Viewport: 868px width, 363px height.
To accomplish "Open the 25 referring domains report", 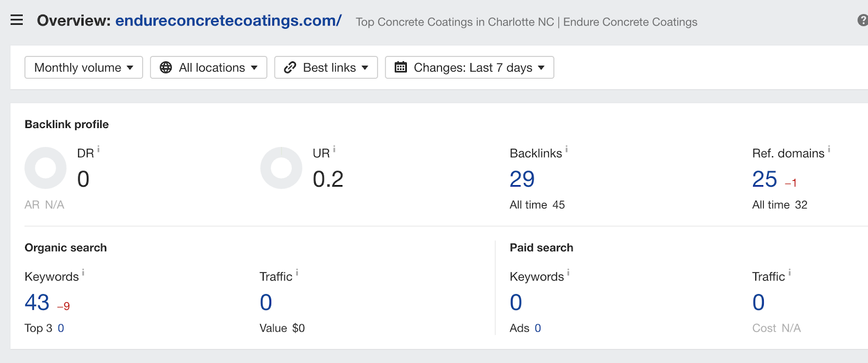I will pyautogui.click(x=764, y=179).
